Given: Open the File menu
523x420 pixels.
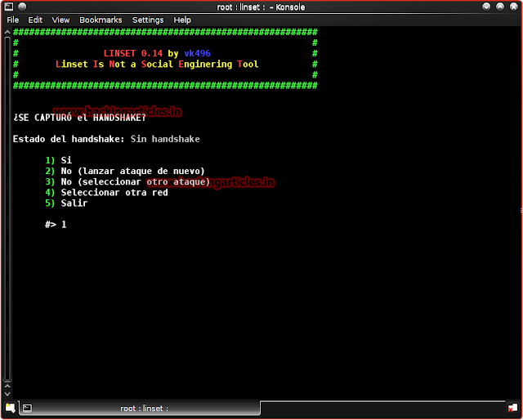Looking at the screenshot, I should coord(13,20).
